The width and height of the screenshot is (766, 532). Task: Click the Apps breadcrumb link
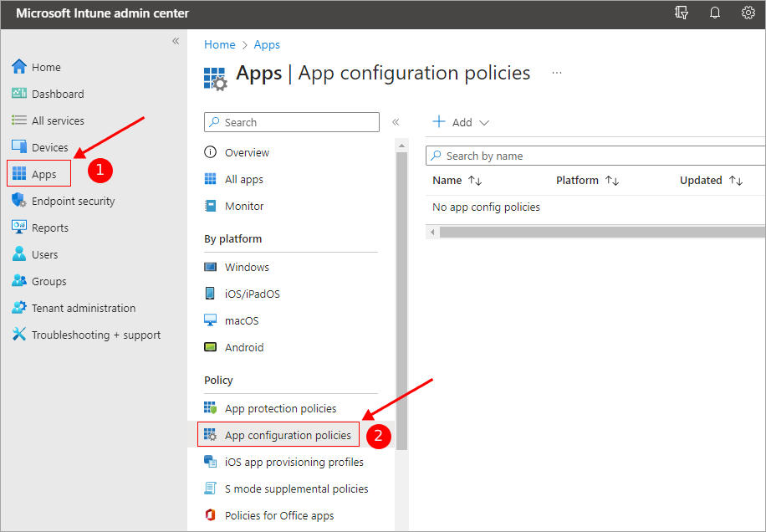(267, 44)
